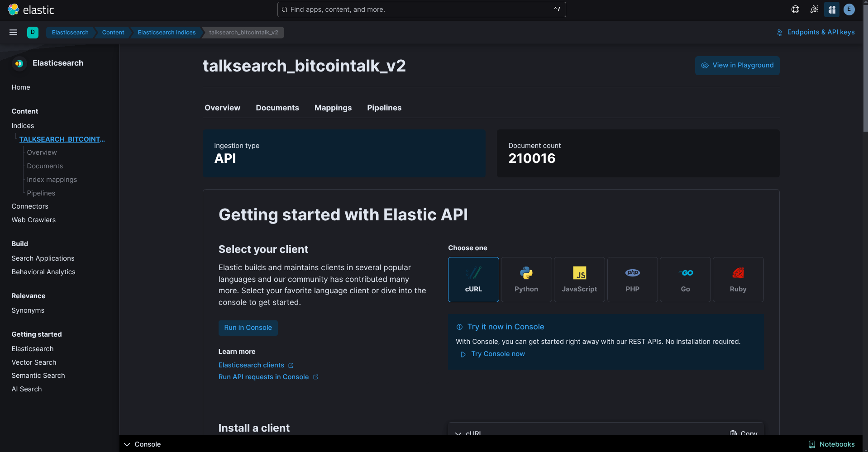Screen dimensions: 868x452
Task: Select the PHP client option
Action: point(632,280)
